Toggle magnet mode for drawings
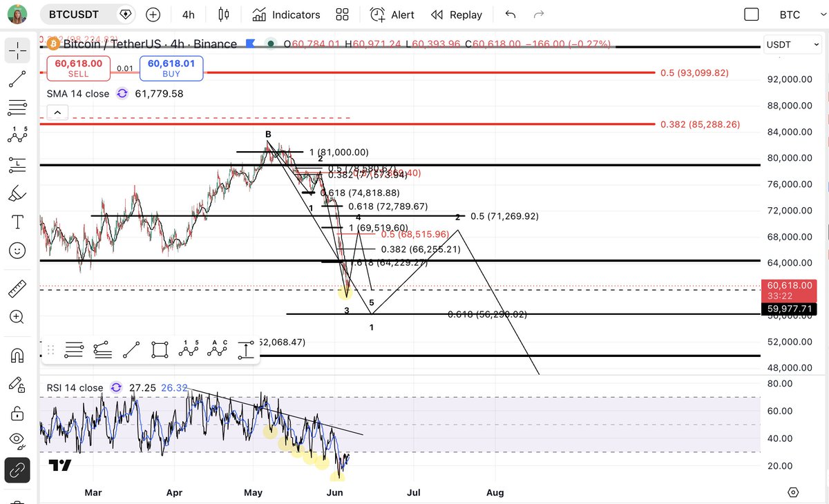The image size is (829, 504). [17, 356]
